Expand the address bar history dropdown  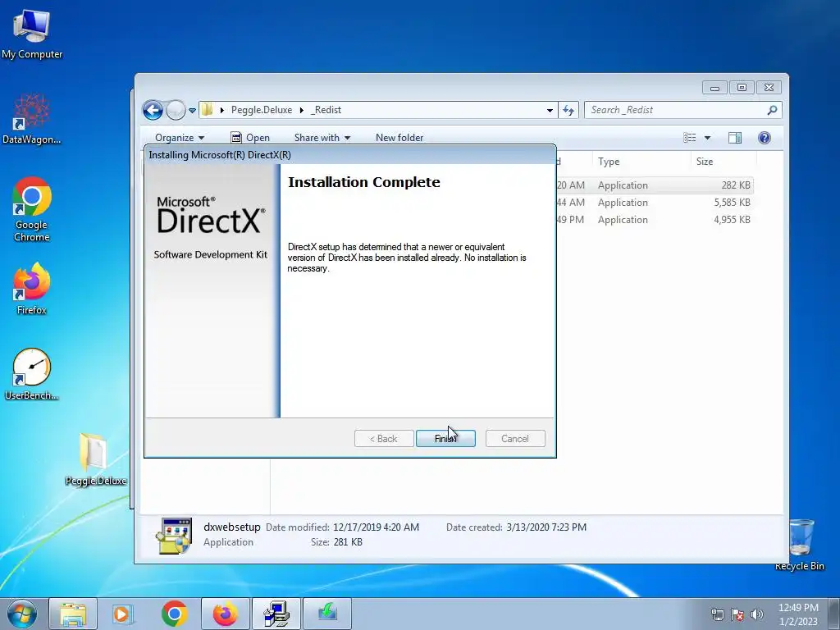pyautogui.click(x=550, y=111)
